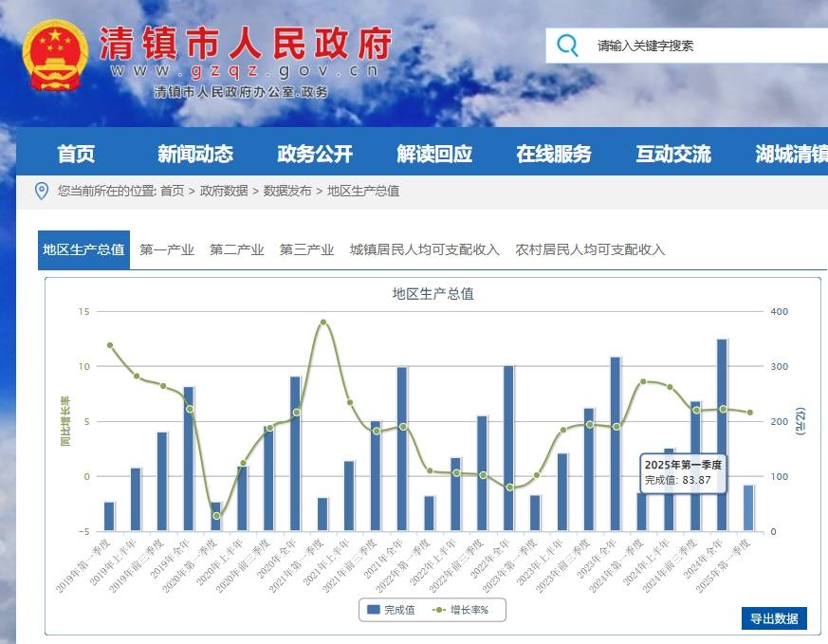Click 地区生产总值 in breadcrumb
Viewport: 828px width, 644px height.
[363, 191]
